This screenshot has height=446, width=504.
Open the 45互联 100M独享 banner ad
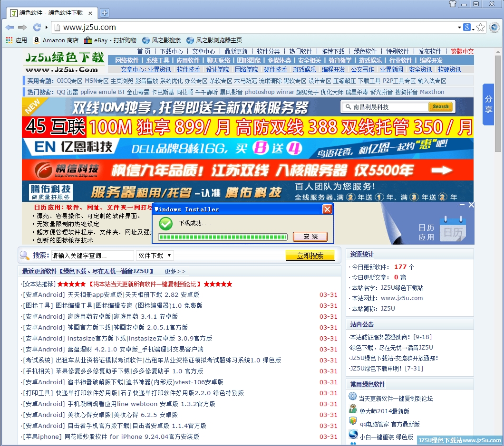(248, 127)
